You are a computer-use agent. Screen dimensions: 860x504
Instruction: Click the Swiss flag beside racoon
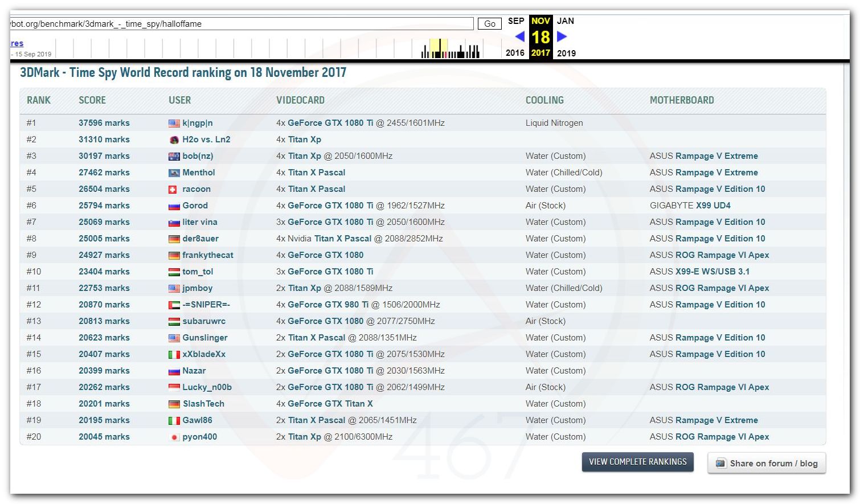pos(173,189)
